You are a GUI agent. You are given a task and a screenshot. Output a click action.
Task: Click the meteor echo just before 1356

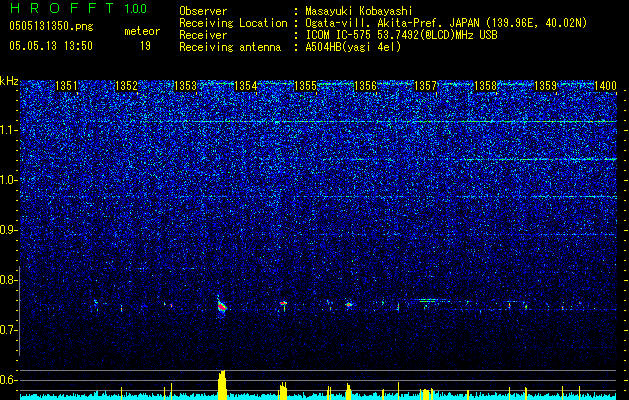tap(349, 305)
